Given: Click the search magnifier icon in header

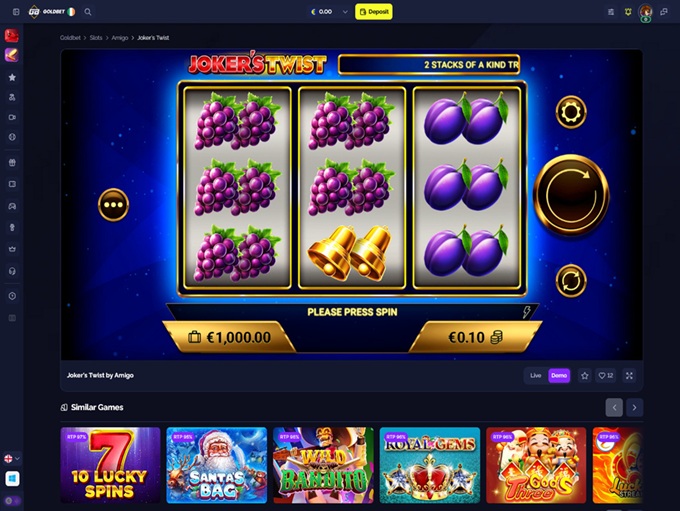Looking at the screenshot, I should 88,12.
